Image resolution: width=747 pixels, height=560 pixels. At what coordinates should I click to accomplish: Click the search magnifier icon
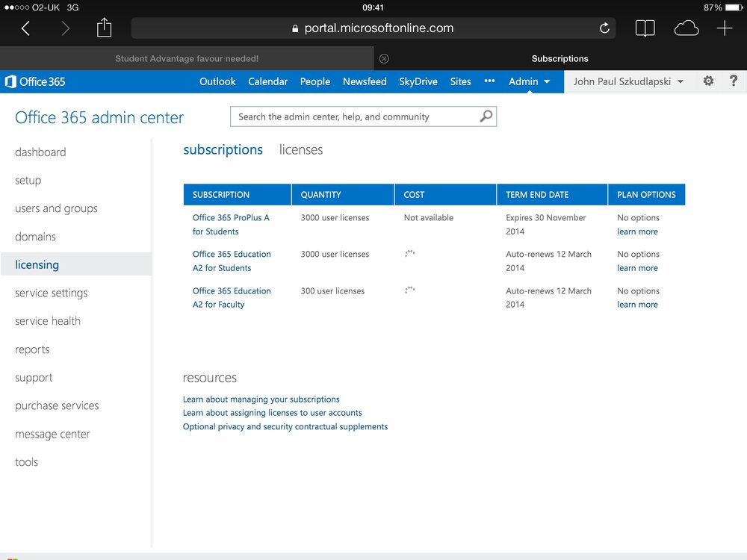coord(486,116)
